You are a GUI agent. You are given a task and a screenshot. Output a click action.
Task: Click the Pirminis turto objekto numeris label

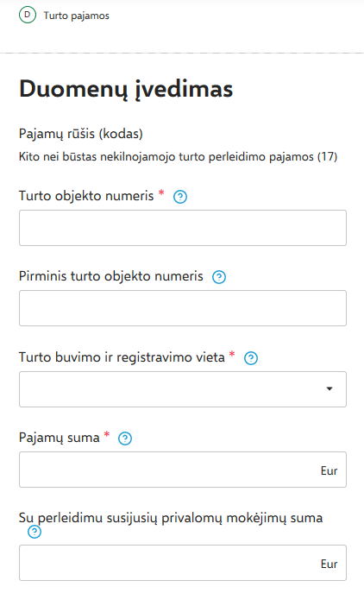111,276
